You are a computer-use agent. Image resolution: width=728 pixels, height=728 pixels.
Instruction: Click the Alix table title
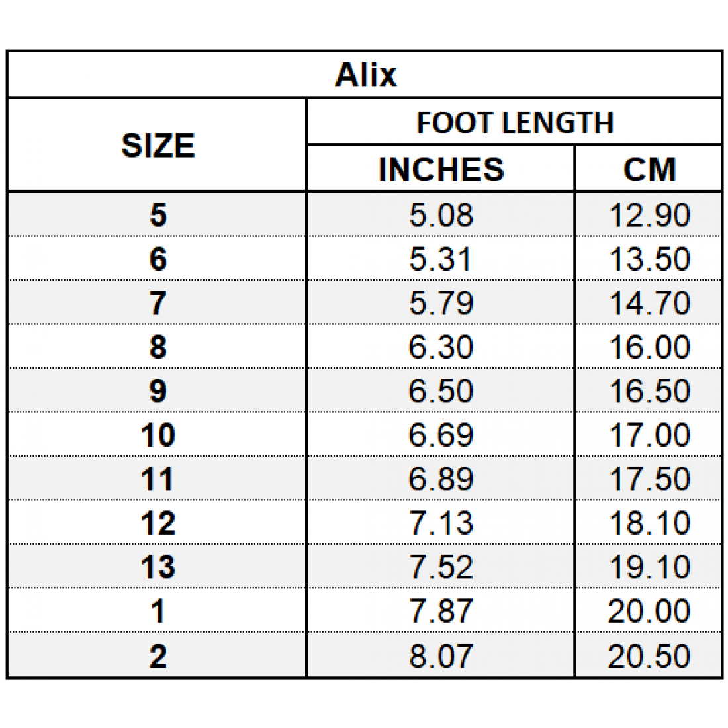[365, 75]
